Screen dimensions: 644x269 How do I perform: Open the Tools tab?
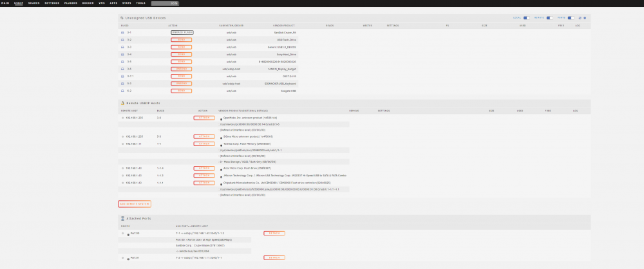click(140, 3)
